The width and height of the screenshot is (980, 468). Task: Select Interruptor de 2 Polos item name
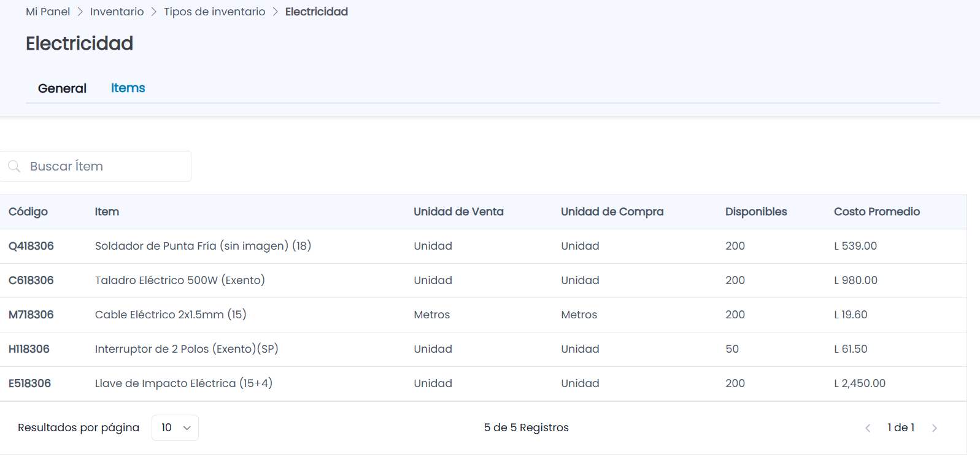187,349
